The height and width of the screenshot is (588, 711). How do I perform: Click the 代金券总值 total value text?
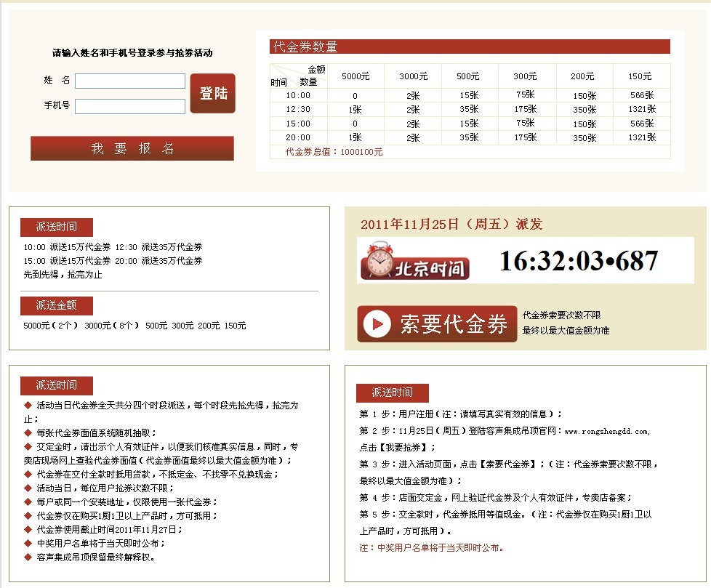pos(334,152)
